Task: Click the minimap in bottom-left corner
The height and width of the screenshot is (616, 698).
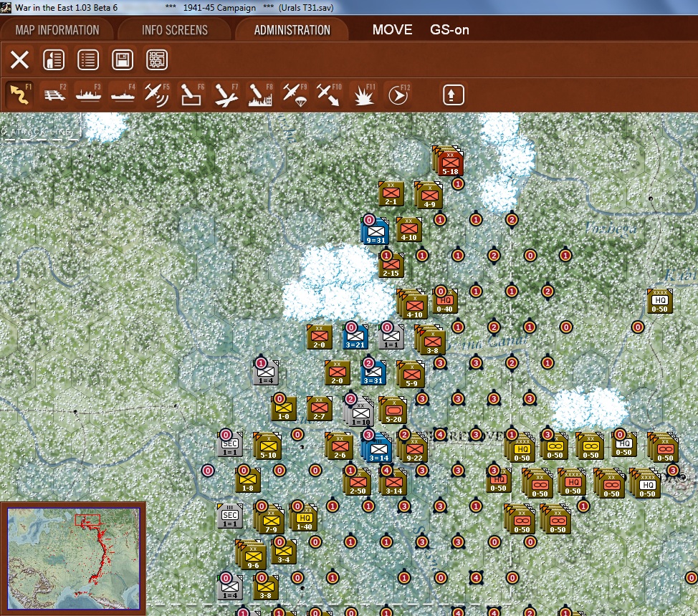Action: (x=73, y=558)
